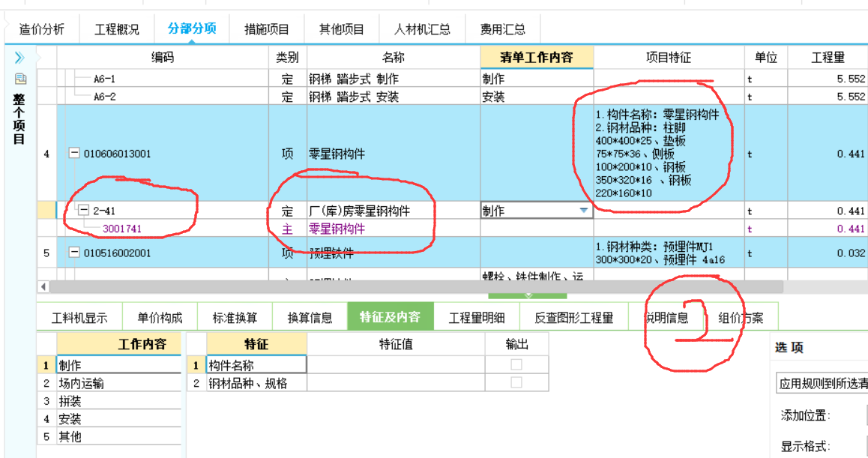The image size is (868, 458).
Task: Open the 工程量明细 lower tab
Action: (476, 317)
